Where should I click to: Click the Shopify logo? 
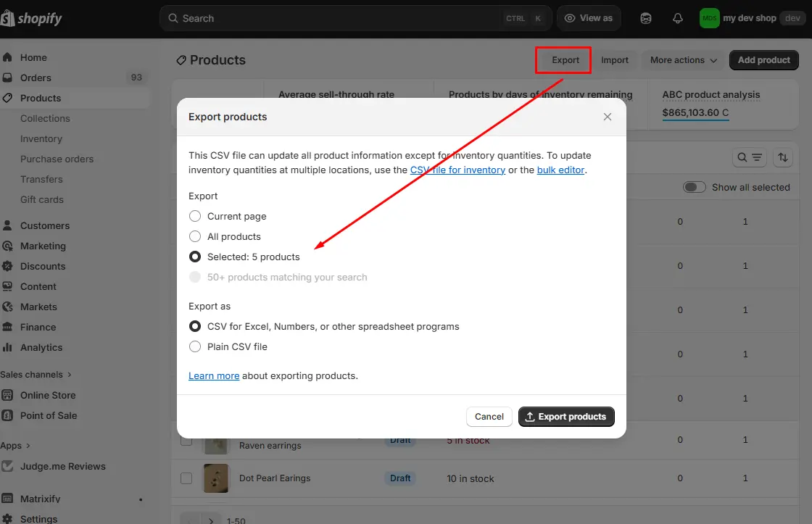coord(32,17)
